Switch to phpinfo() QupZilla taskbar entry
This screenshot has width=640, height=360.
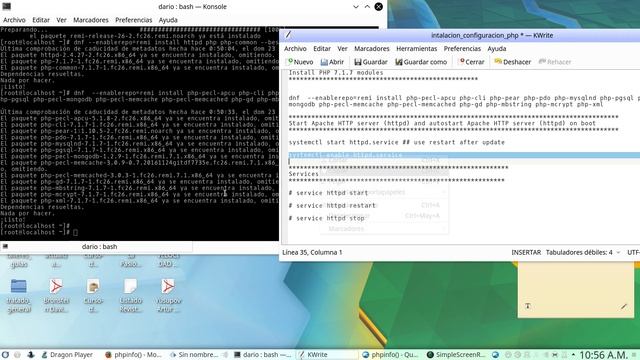tap(390, 355)
